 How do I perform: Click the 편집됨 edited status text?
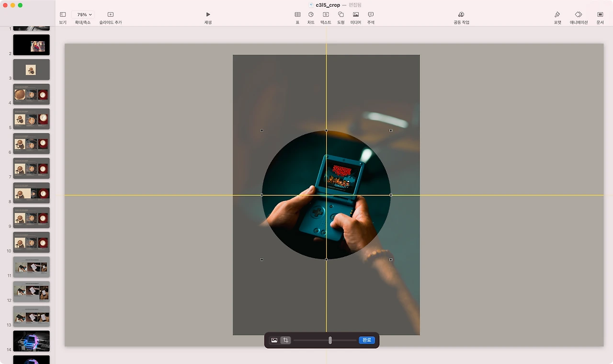pyautogui.click(x=355, y=5)
